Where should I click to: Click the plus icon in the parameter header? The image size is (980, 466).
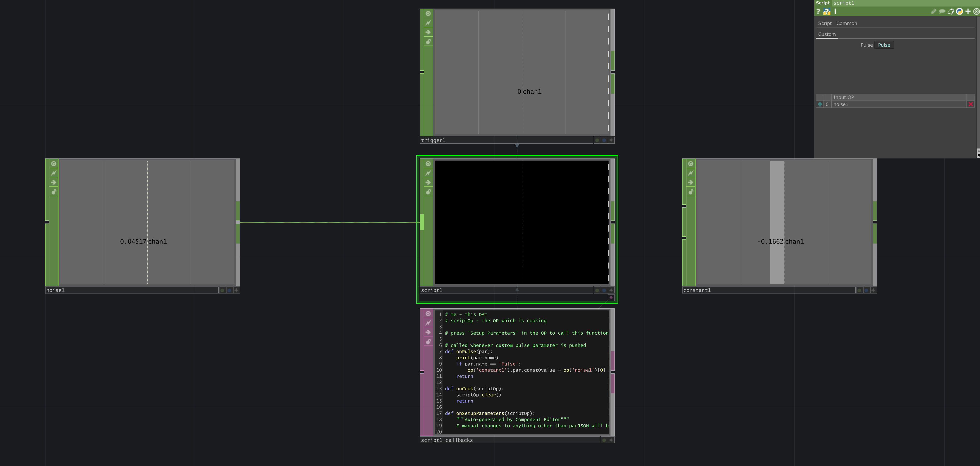click(968, 11)
